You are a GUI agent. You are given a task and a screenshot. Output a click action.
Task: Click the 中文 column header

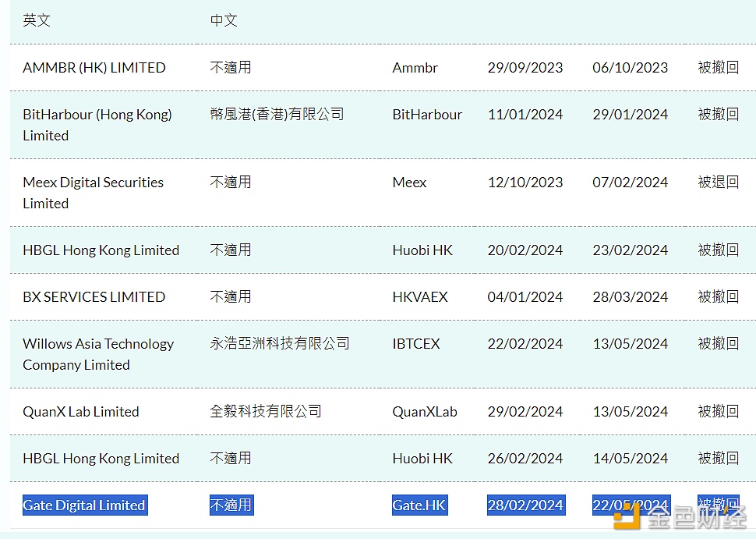pyautogui.click(x=224, y=20)
